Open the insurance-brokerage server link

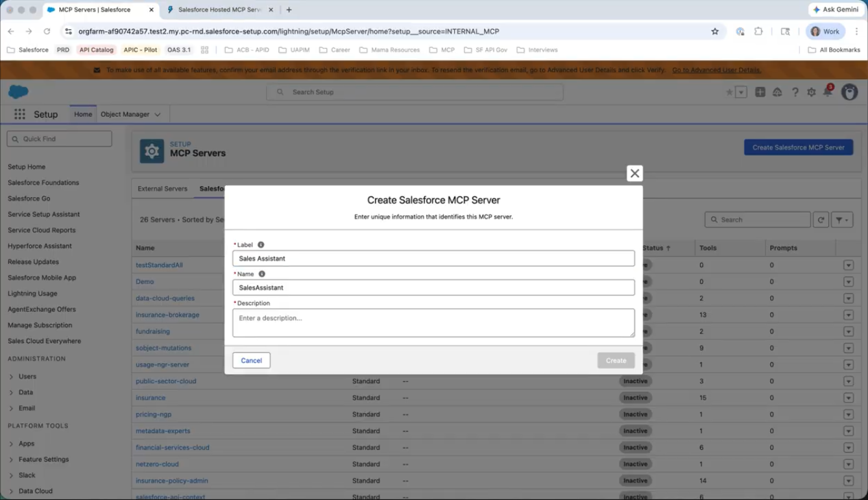[167, 315]
